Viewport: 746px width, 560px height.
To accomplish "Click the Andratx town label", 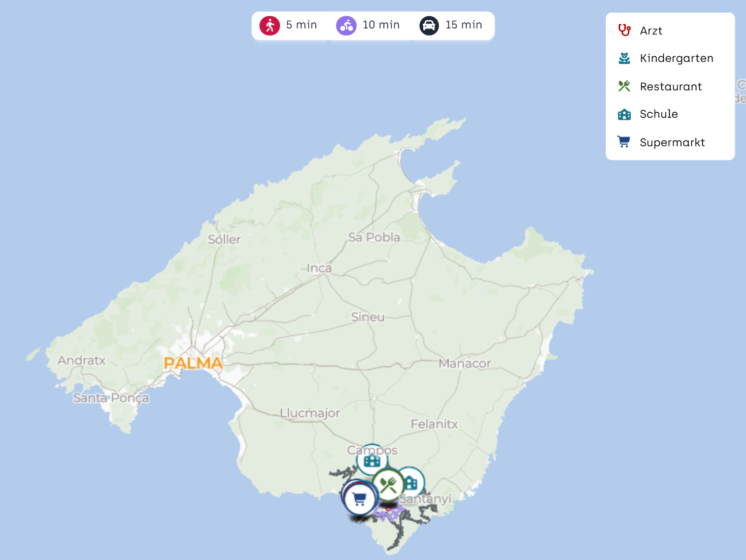I will 81,360.
